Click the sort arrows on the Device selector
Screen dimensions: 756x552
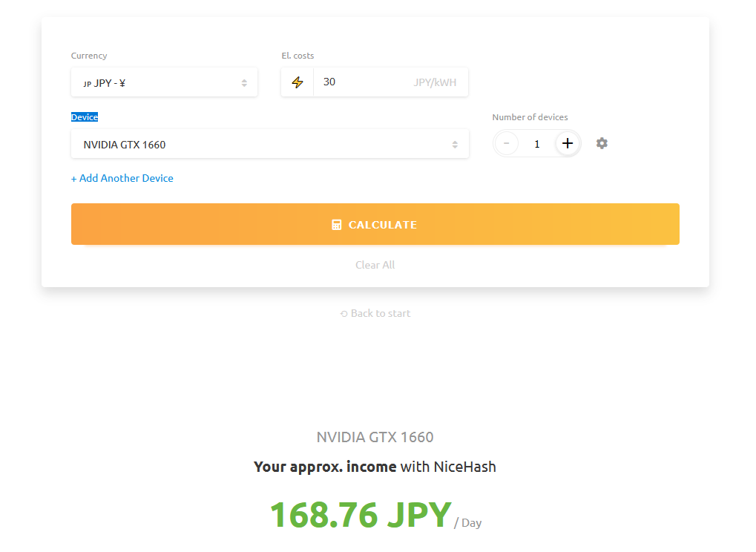tap(455, 143)
